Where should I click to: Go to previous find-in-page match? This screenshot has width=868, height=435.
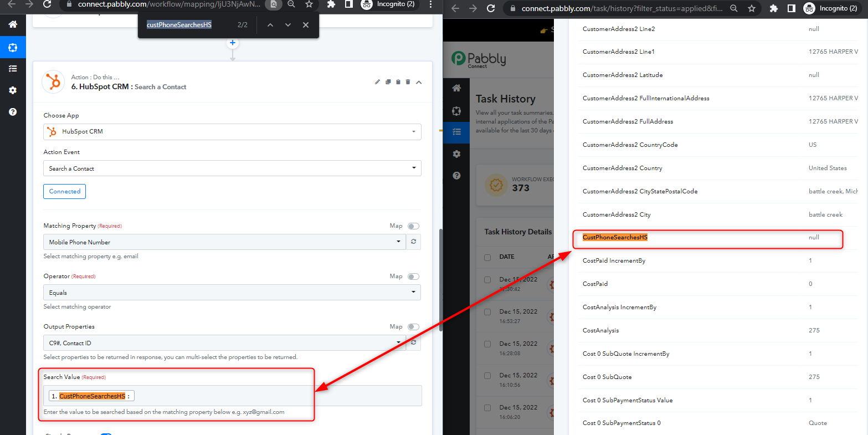270,25
